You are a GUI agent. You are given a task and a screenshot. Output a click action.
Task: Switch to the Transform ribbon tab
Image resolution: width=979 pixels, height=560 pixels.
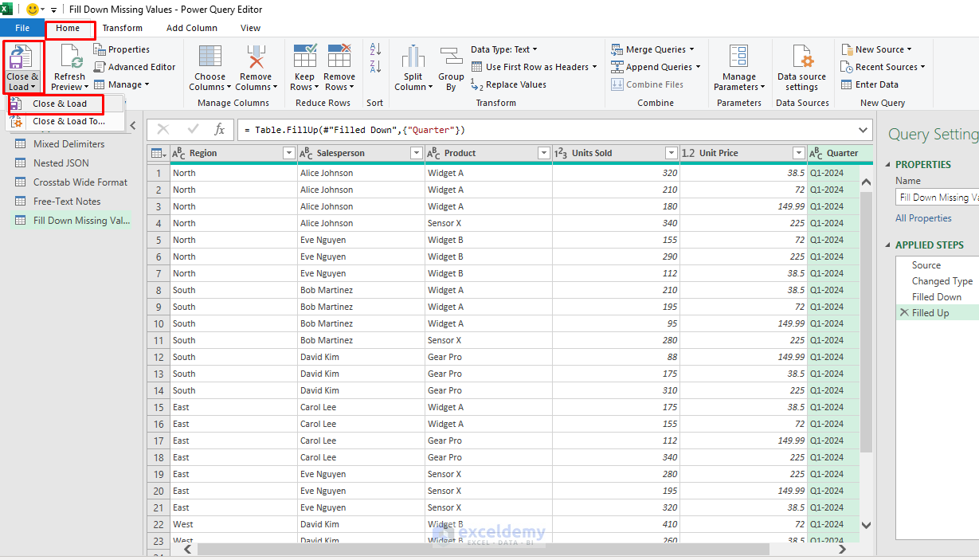[x=123, y=28]
